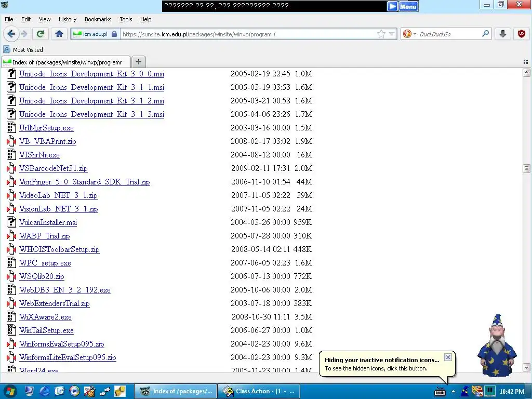This screenshot has height=399, width=532.
Task: Reload the current page
Action: click(40, 34)
